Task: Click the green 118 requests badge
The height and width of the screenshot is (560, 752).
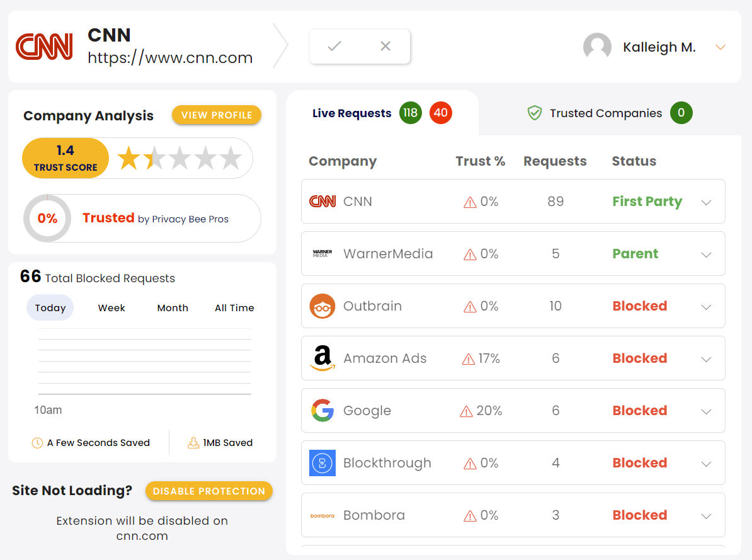Action: [x=410, y=113]
